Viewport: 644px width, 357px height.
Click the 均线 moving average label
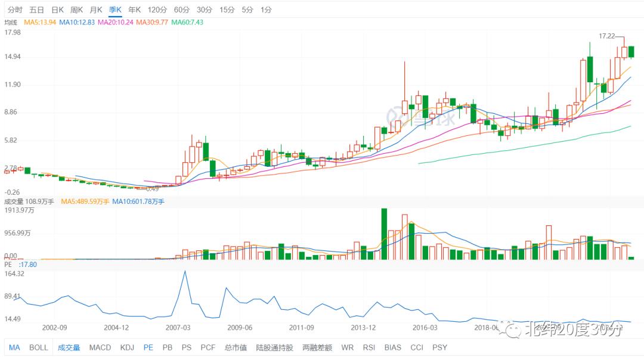[11, 22]
